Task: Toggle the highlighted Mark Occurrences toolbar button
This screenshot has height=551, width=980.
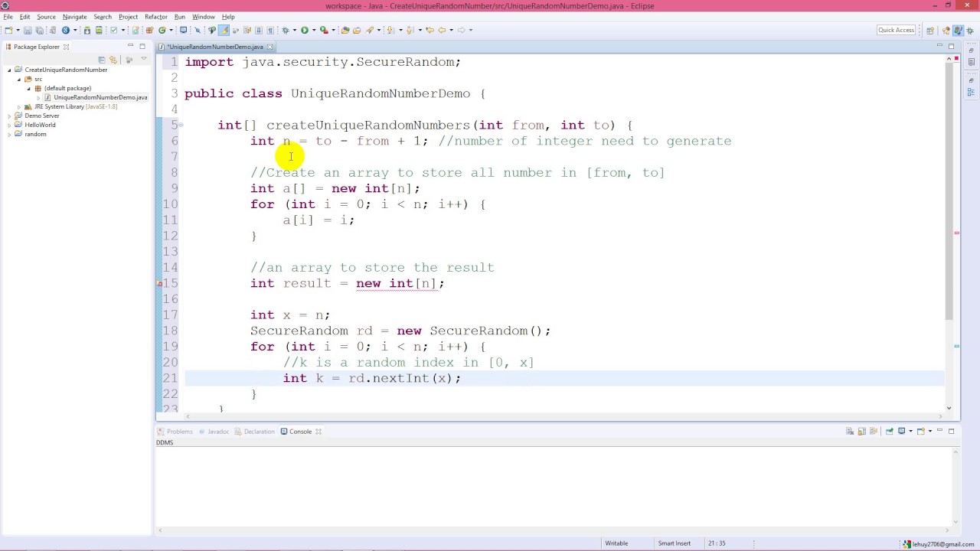Action: click(x=224, y=31)
